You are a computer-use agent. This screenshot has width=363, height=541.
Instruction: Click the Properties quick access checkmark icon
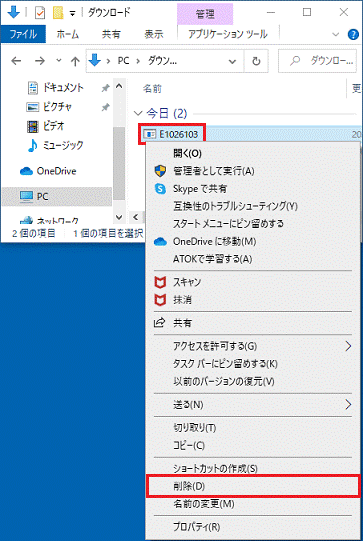(40, 13)
